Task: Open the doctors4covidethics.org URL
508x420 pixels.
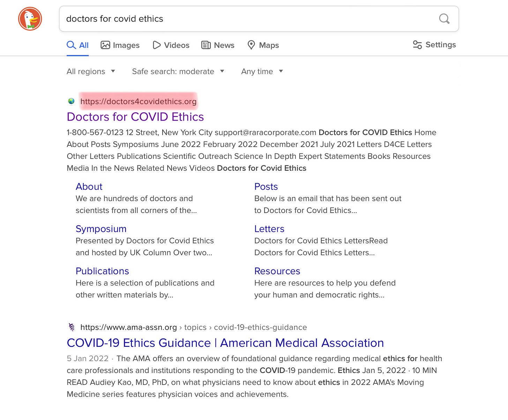Action: pos(138,101)
